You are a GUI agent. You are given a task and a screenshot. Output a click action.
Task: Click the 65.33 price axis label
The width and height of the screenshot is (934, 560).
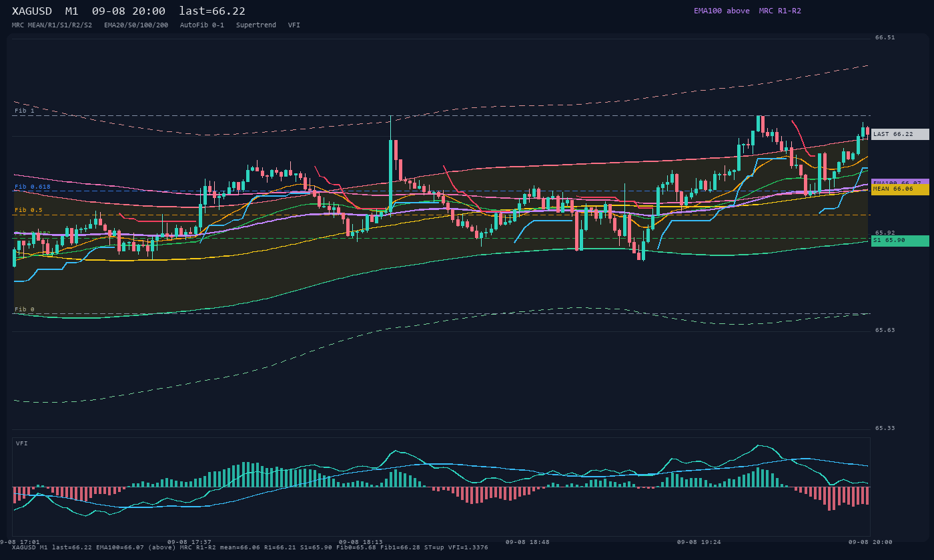click(x=885, y=428)
